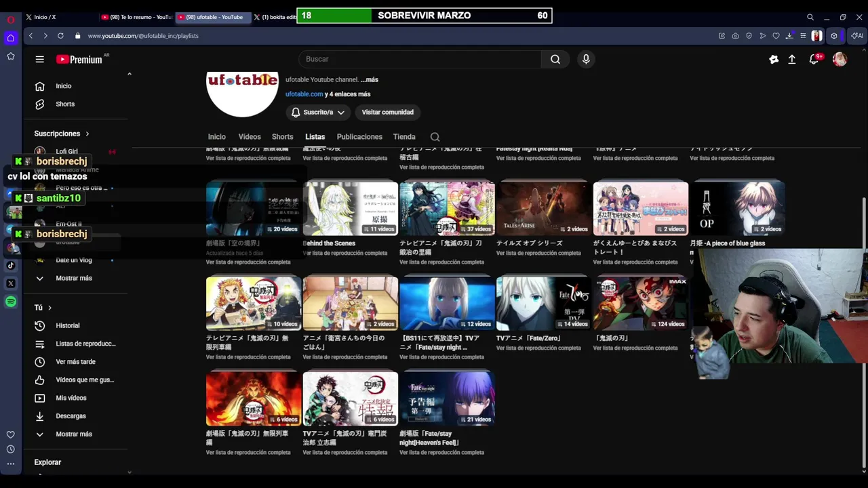This screenshot has height=488, width=868.
Task: Open the Opera sidebar history clock icon
Action: [11, 449]
